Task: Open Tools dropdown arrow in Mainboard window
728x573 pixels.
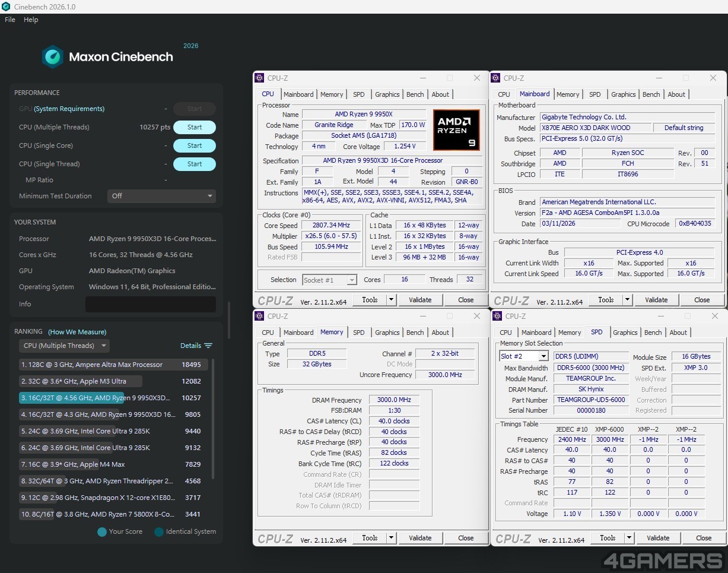Action: (x=628, y=300)
